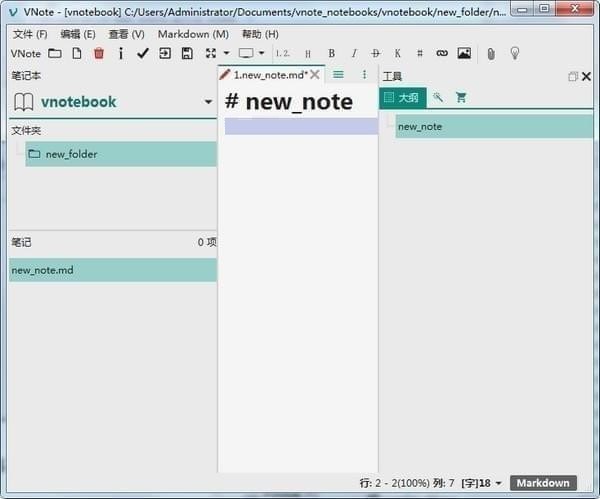Toggle bold formatting B button

pyautogui.click(x=332, y=53)
